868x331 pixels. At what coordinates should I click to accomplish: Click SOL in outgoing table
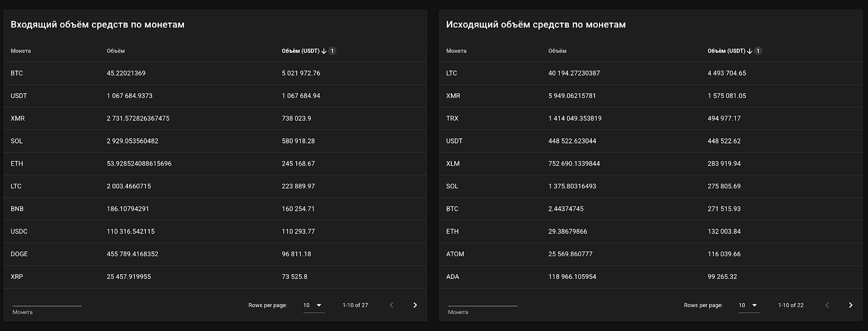452,186
